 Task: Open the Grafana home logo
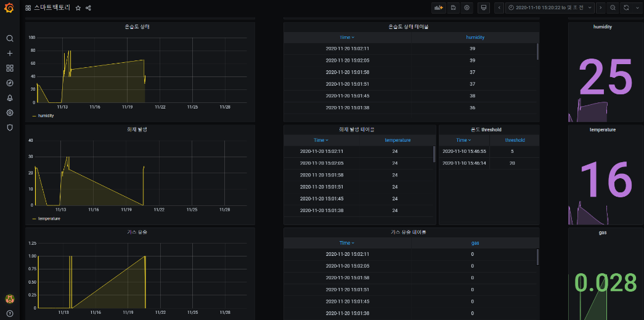click(9, 8)
